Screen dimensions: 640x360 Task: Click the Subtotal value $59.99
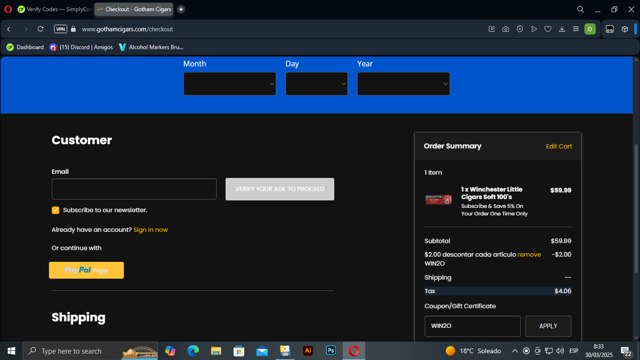(561, 241)
